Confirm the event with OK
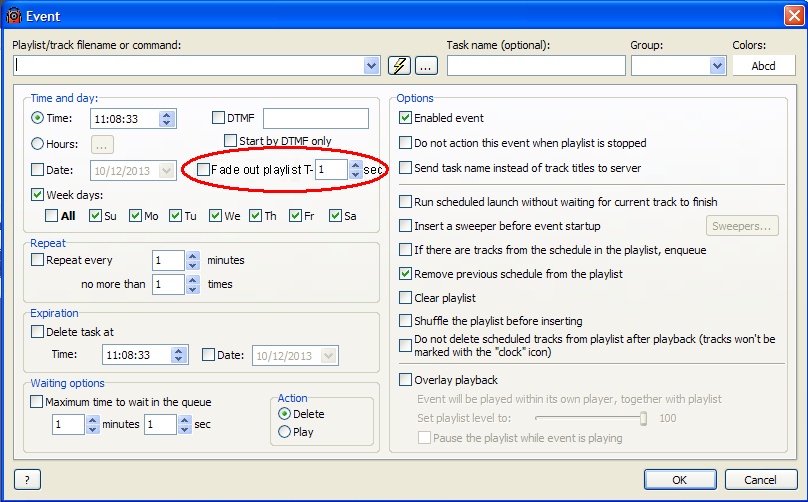This screenshot has width=808, height=502. (680, 480)
